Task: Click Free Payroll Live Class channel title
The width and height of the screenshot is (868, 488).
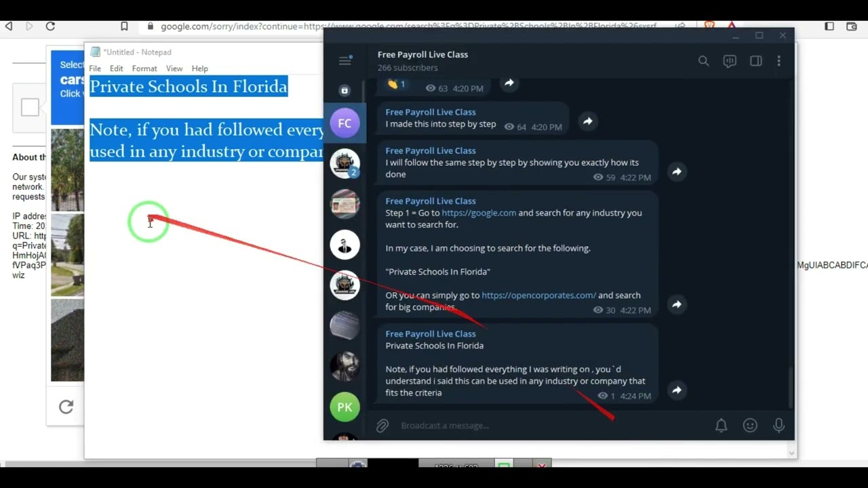Action: click(422, 54)
